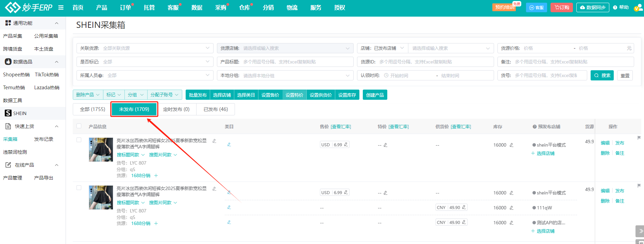Click the 妙手ERP logo

click(29, 7)
